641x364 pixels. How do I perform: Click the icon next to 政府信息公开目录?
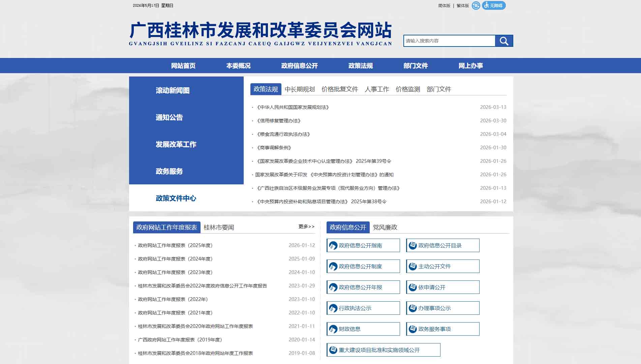pyautogui.click(x=413, y=246)
